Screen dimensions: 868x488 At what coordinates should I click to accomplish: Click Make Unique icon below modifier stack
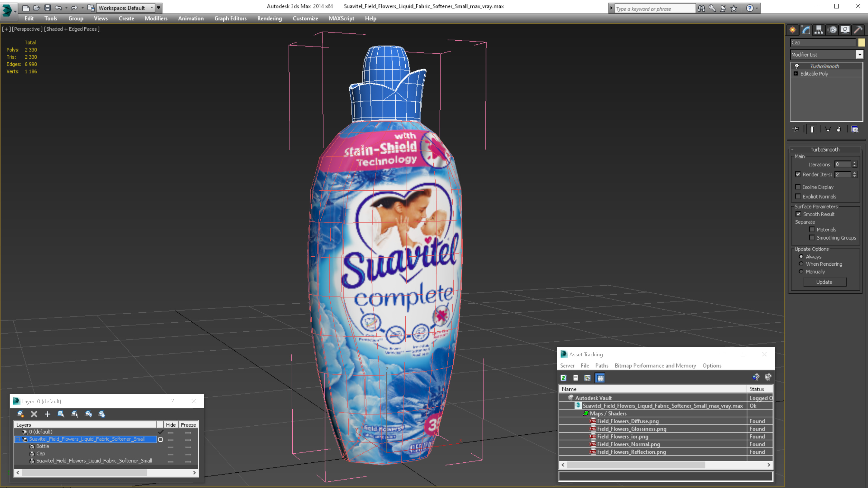[x=828, y=129]
